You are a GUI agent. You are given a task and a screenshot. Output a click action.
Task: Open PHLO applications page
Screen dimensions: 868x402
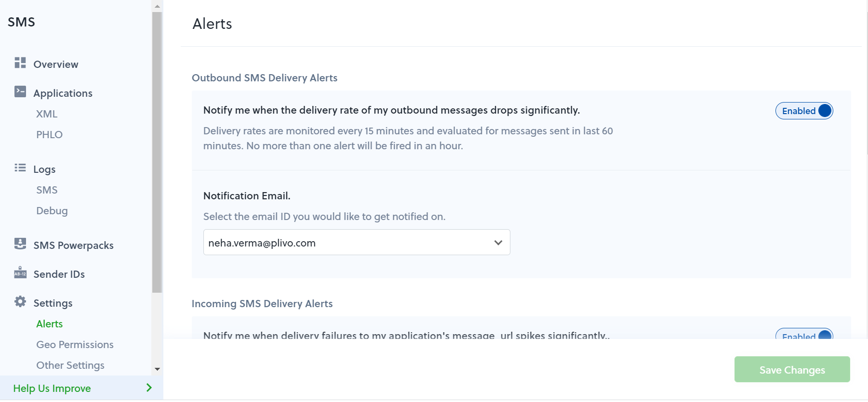coord(49,135)
